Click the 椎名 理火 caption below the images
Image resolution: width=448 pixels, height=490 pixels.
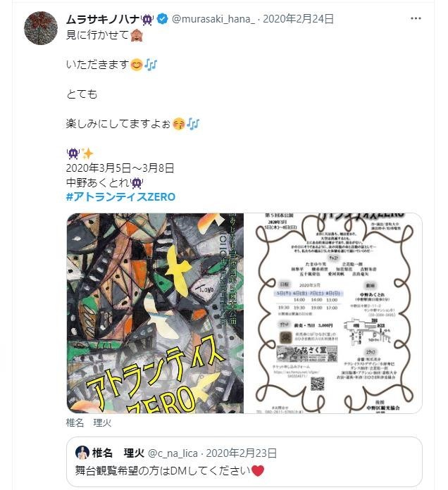pos(89,423)
